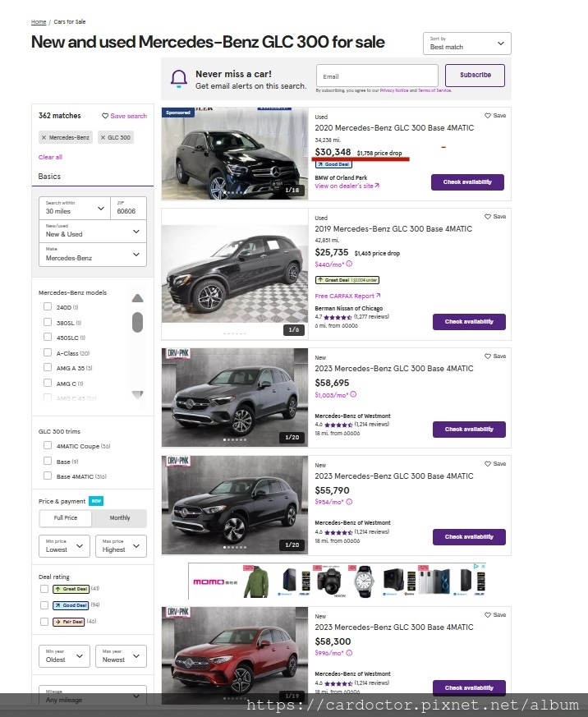588x717 pixels.
Task: Check the AMG A 35 model checkbox
Action: click(x=48, y=367)
